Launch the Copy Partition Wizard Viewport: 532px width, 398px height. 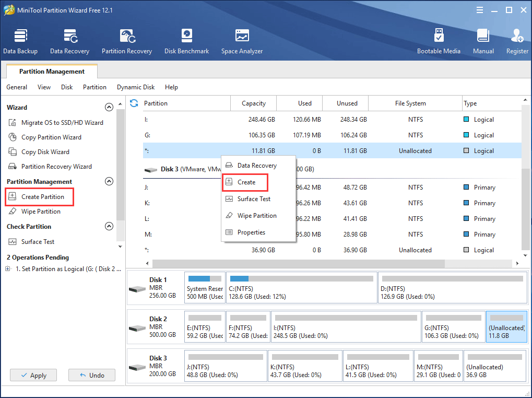click(x=45, y=137)
